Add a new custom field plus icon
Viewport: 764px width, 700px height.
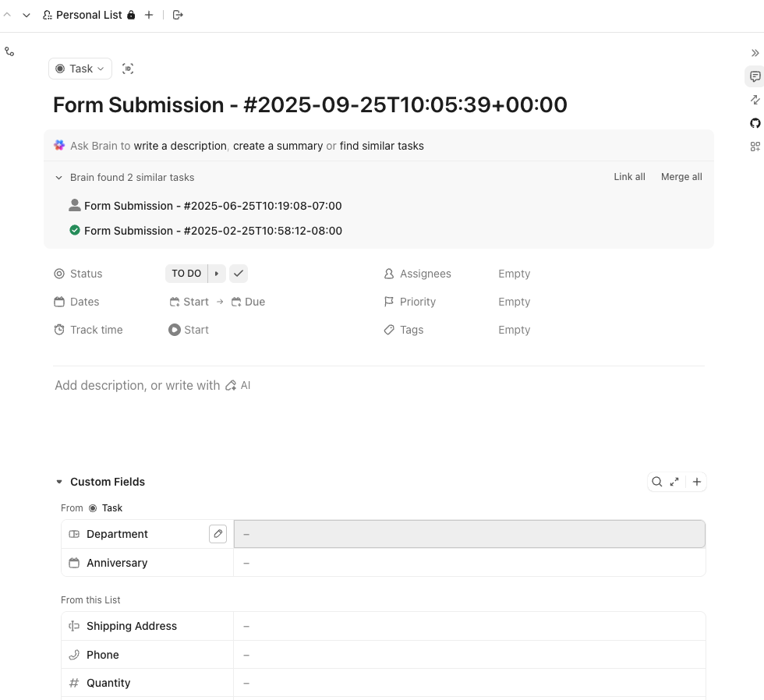point(697,482)
